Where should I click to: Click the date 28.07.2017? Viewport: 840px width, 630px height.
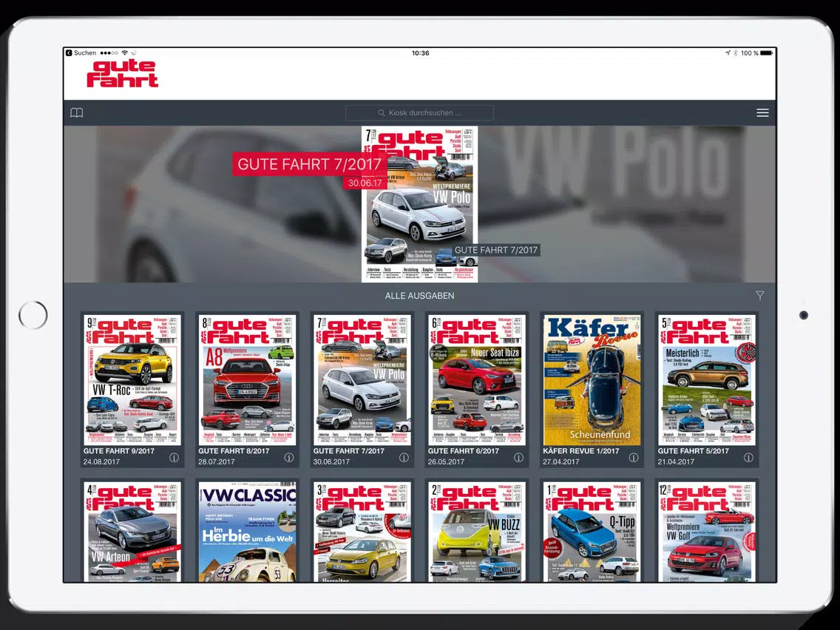[217, 462]
